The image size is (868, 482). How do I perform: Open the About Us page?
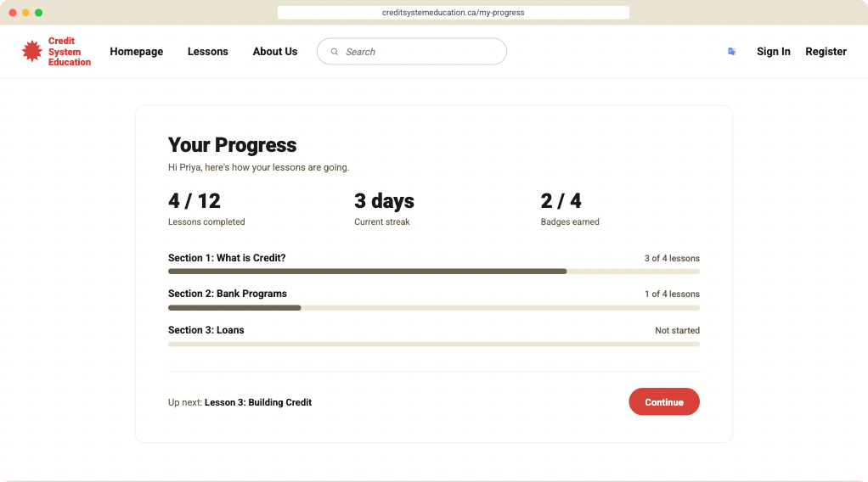coord(275,52)
